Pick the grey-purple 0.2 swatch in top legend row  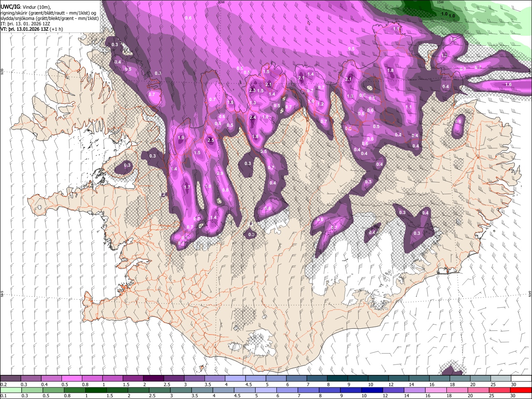[x=10, y=379]
